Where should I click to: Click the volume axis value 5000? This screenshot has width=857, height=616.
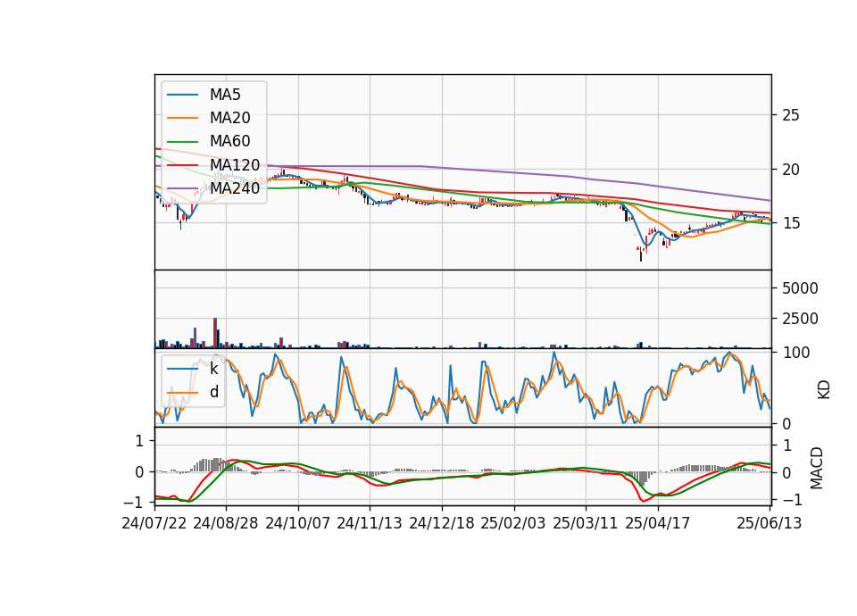click(x=800, y=288)
